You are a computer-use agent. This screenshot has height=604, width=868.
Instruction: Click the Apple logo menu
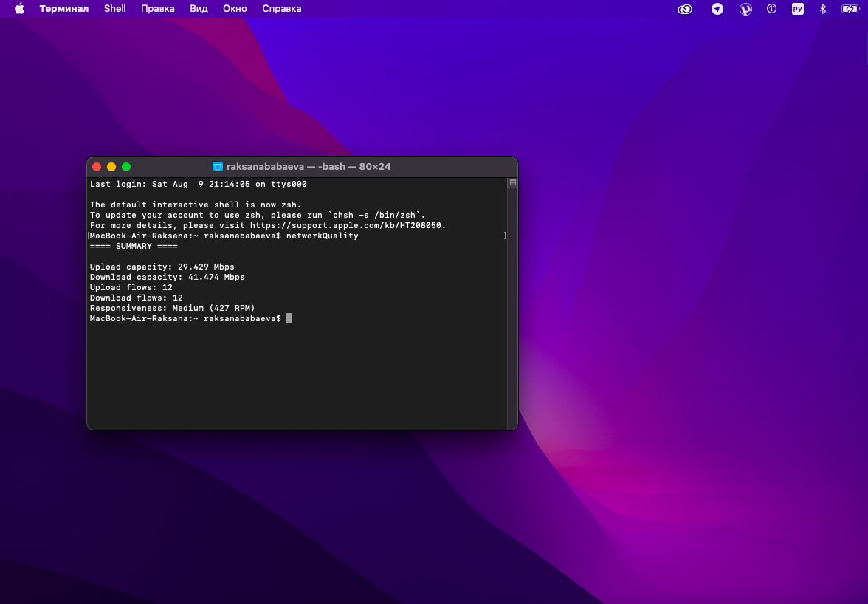point(20,9)
